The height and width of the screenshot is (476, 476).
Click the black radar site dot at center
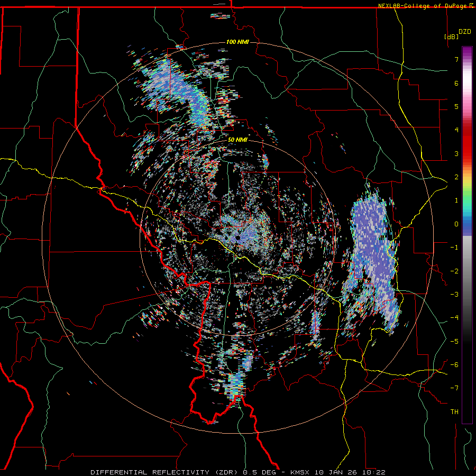tap(237, 237)
